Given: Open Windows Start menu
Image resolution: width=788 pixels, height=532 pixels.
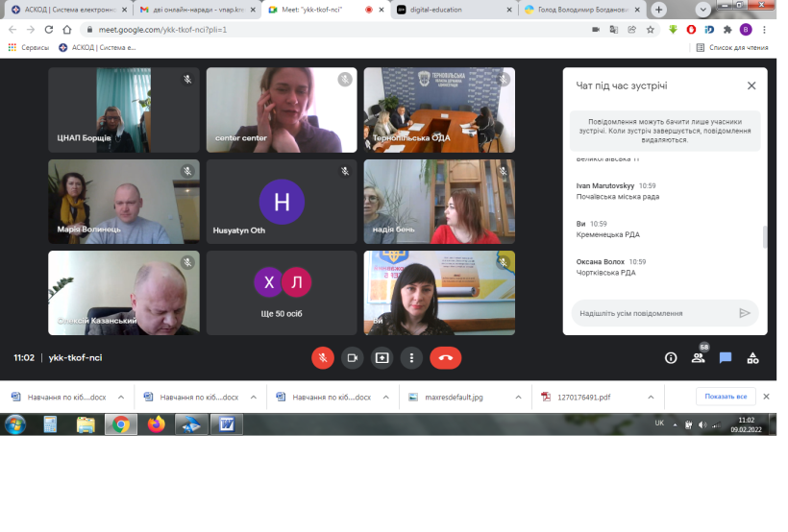Looking at the screenshot, I should (x=15, y=425).
